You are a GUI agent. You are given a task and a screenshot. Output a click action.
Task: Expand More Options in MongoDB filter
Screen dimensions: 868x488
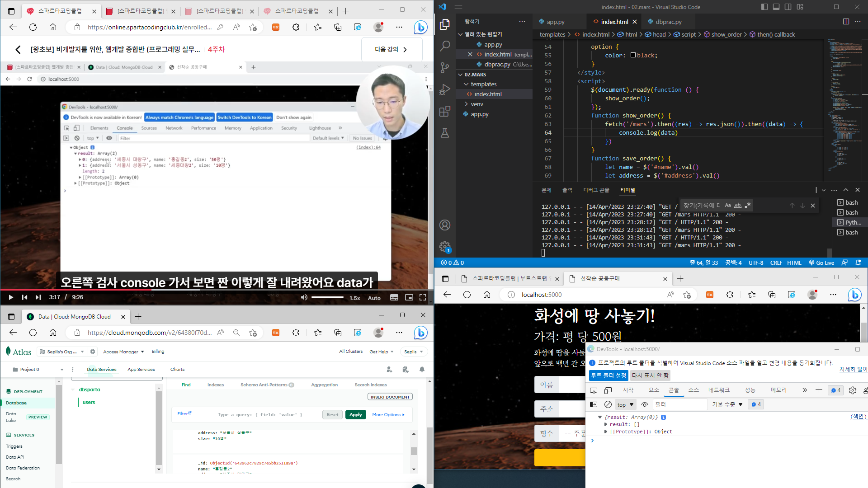click(388, 415)
